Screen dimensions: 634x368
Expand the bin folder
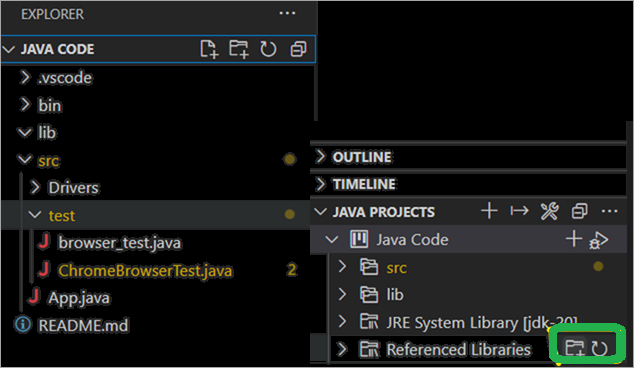[x=25, y=104]
